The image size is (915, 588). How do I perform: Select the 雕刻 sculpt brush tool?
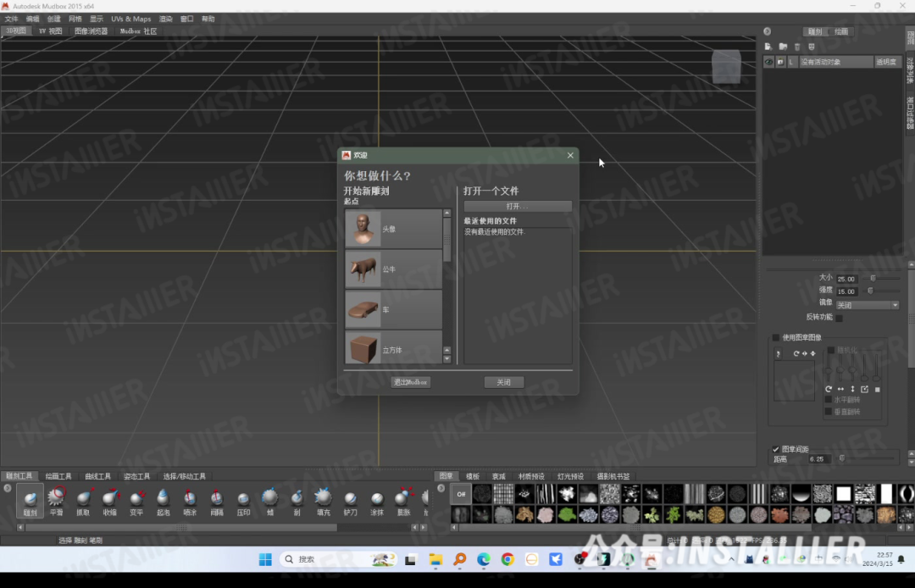click(x=30, y=501)
